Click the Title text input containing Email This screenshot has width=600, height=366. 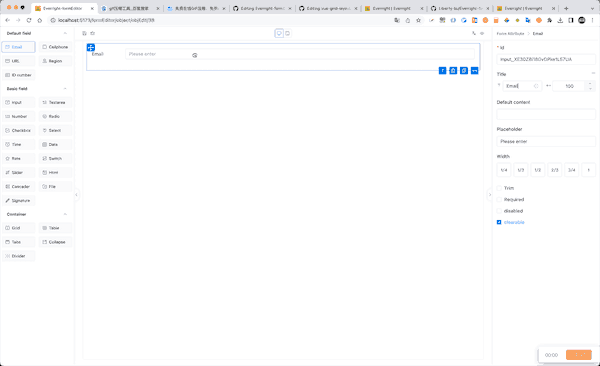point(522,86)
